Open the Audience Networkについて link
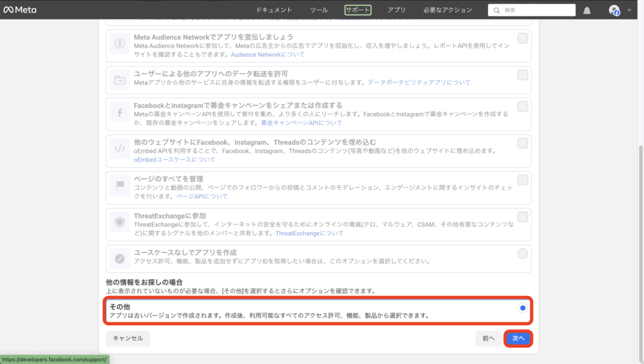The width and height of the screenshot is (644, 364). (x=268, y=55)
